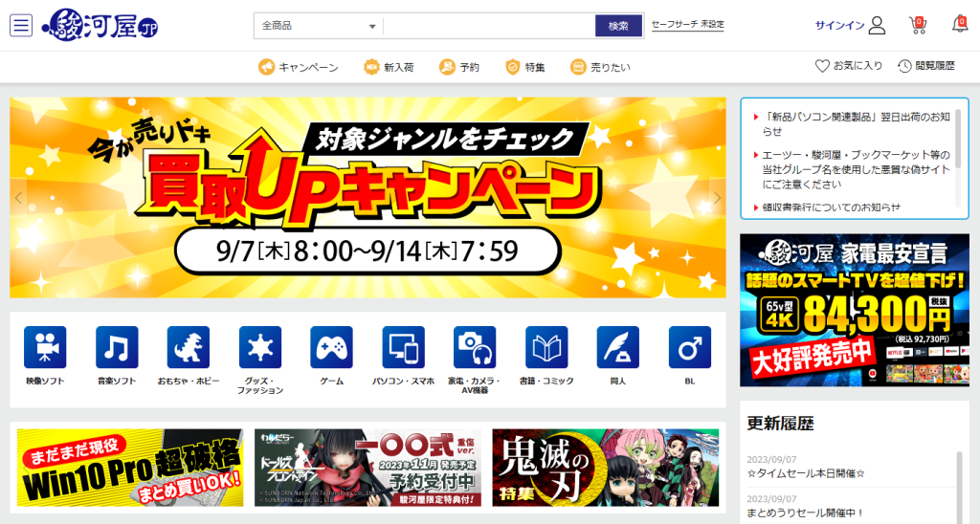Show previous banner with left carousel arrow

(18, 199)
